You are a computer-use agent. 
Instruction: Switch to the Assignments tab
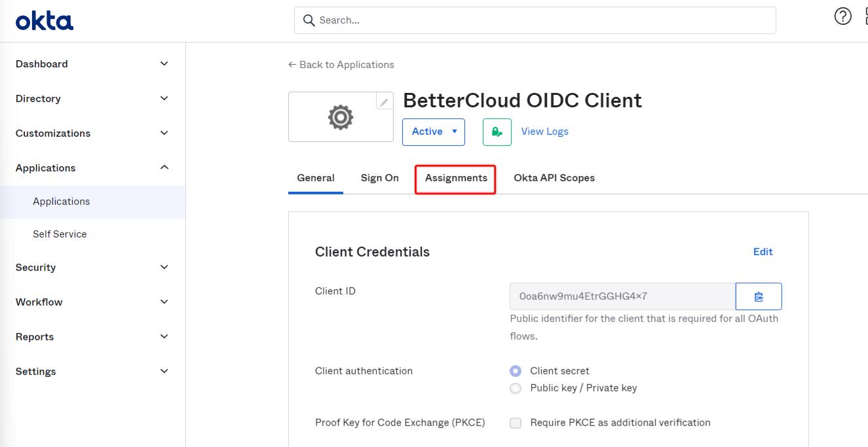[x=455, y=177]
